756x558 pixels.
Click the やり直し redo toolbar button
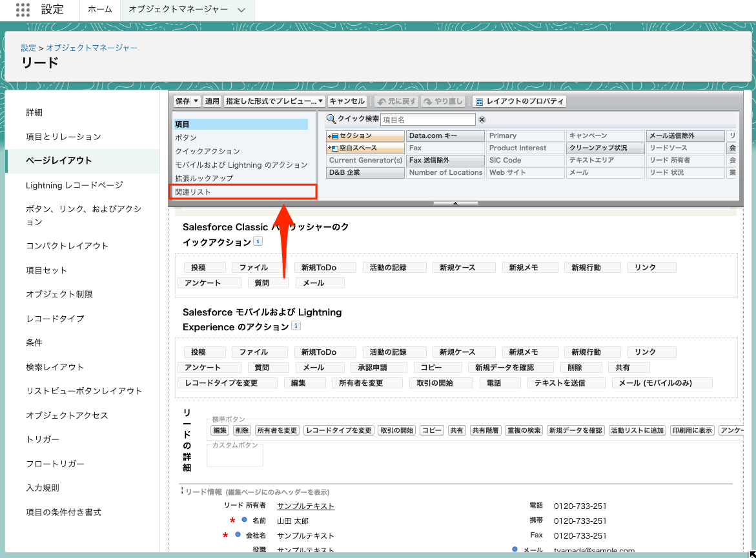coord(443,101)
